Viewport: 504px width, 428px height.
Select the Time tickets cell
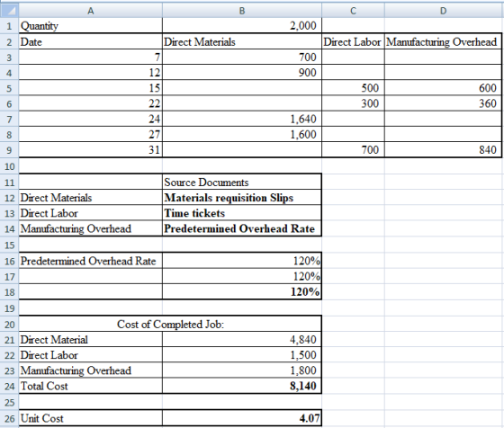242,213
